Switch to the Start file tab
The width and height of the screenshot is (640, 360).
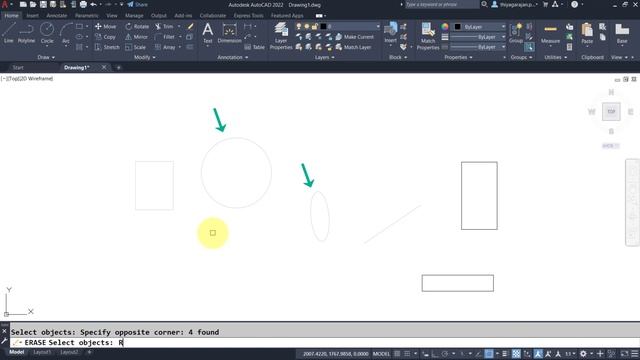[18, 67]
